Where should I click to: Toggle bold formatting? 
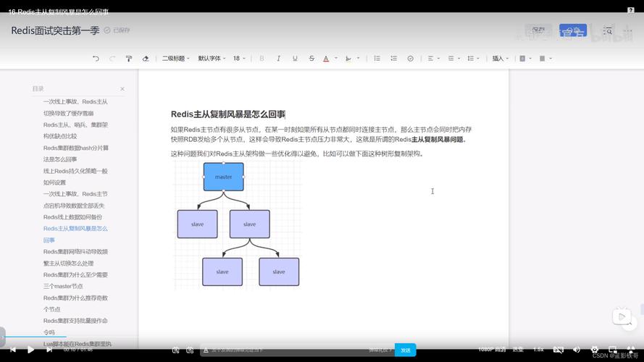coord(262,59)
